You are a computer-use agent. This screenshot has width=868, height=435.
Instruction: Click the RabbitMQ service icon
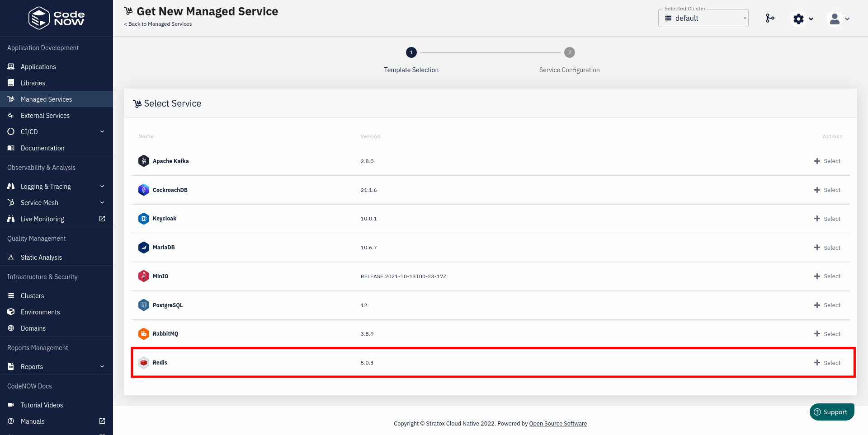coord(144,334)
